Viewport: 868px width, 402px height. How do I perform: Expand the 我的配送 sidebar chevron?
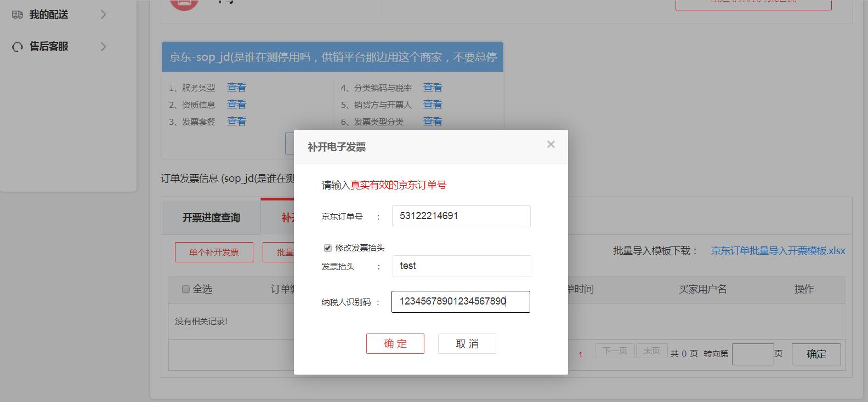[x=103, y=15]
